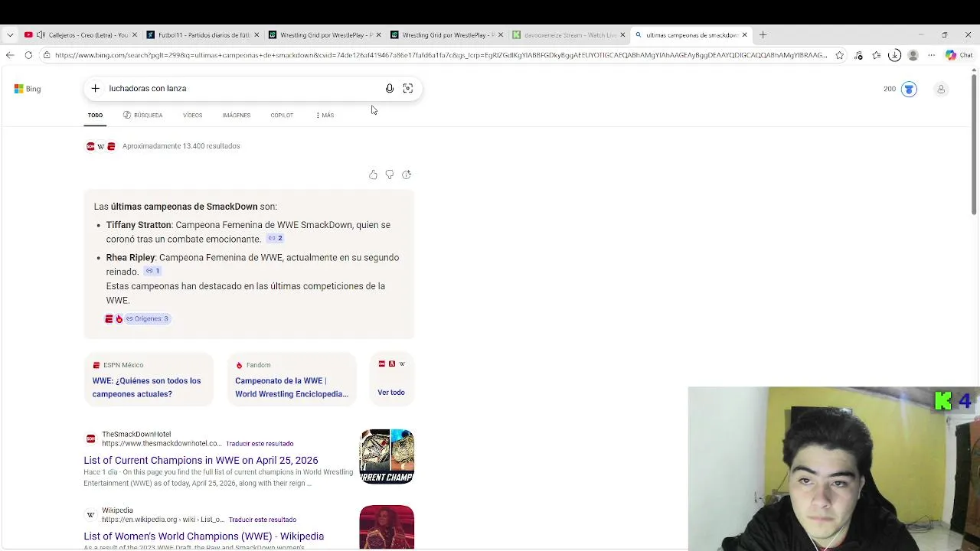Close the Futbol11 tab
Screen dimensions: 980x551
pyautogui.click(x=256, y=34)
